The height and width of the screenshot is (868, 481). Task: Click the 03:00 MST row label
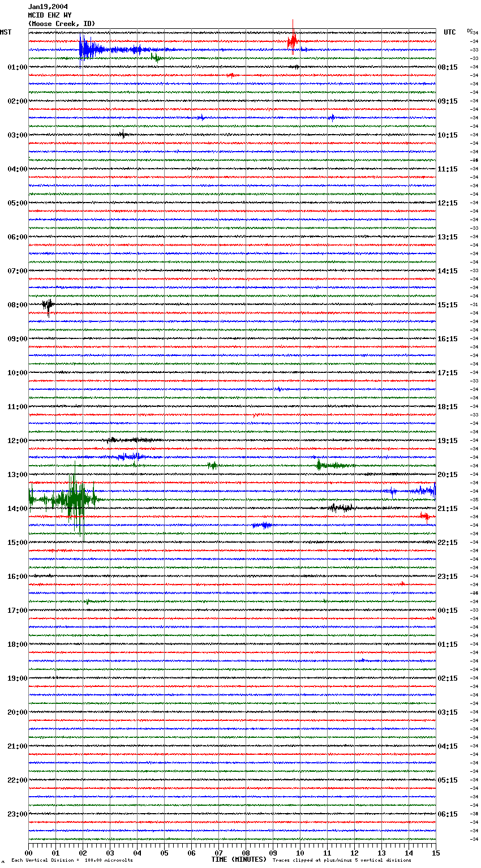pos(18,135)
